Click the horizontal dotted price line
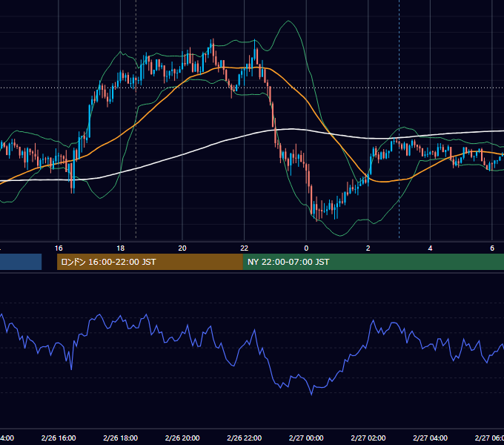The image size is (504, 445). click(x=252, y=88)
